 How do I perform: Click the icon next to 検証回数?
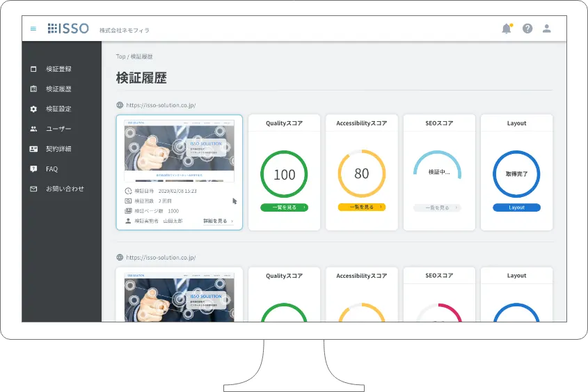pos(128,201)
